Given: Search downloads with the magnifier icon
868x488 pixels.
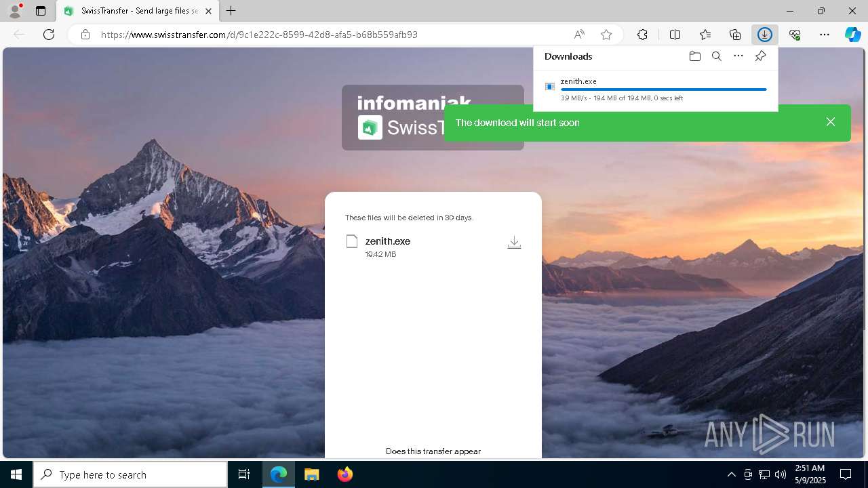Looking at the screenshot, I should tap(716, 56).
